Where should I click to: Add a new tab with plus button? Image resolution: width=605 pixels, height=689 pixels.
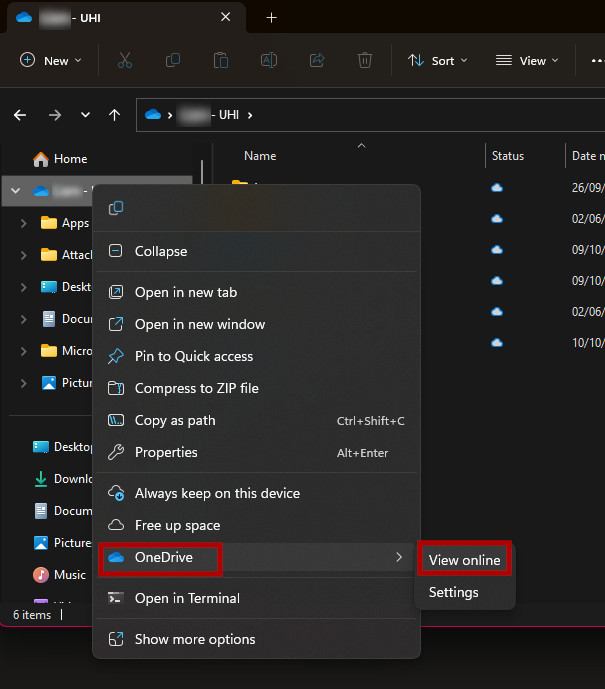click(271, 18)
